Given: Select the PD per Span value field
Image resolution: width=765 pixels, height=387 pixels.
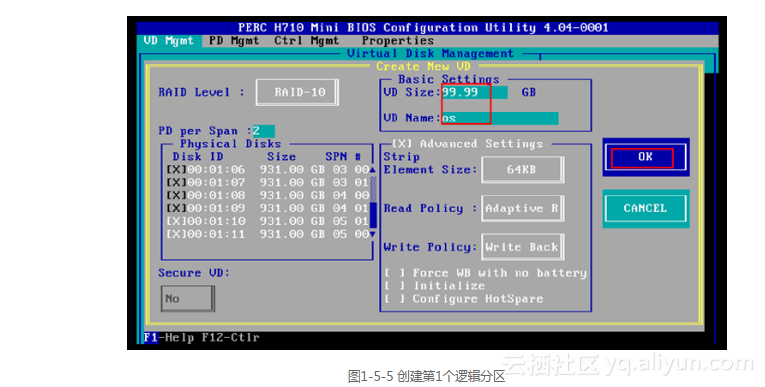Looking at the screenshot, I should [263, 131].
